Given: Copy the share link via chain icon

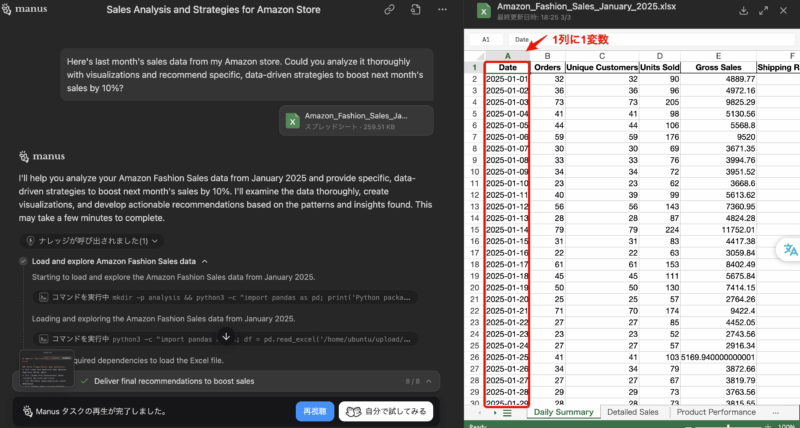Looking at the screenshot, I should [x=388, y=10].
